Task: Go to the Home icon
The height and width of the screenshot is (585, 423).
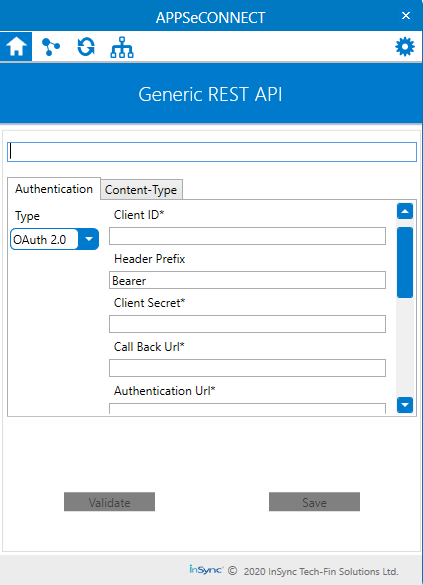Action: (x=16, y=47)
